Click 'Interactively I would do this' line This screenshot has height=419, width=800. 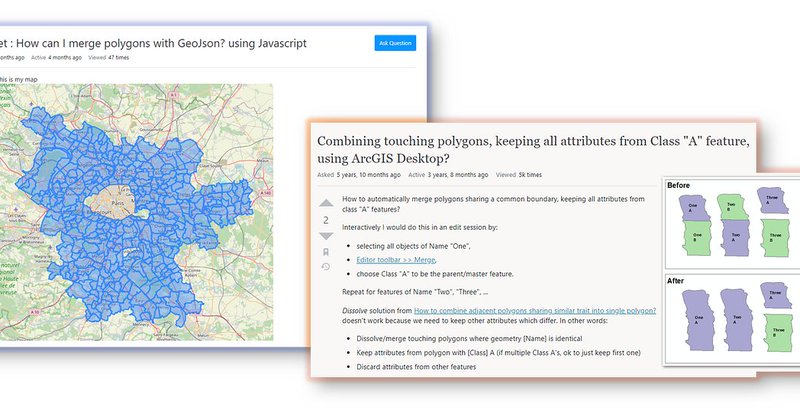(x=419, y=227)
